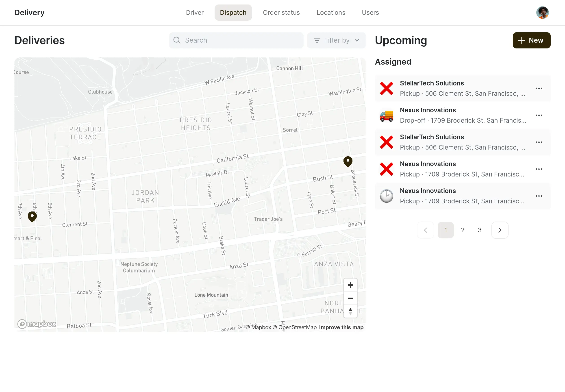The height and width of the screenshot is (392, 565).
Task: Click the New delivery button
Action: [531, 40]
